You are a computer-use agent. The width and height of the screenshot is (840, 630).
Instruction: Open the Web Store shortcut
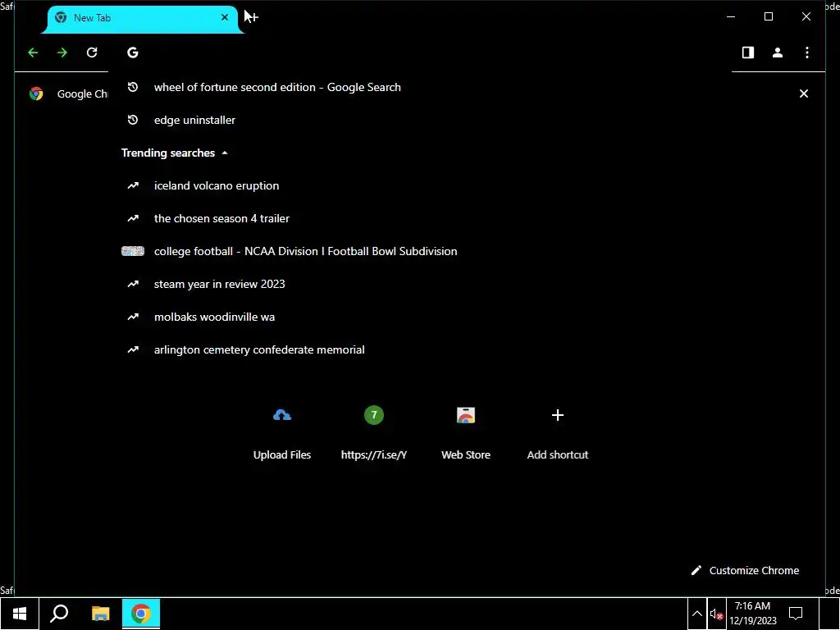466,431
